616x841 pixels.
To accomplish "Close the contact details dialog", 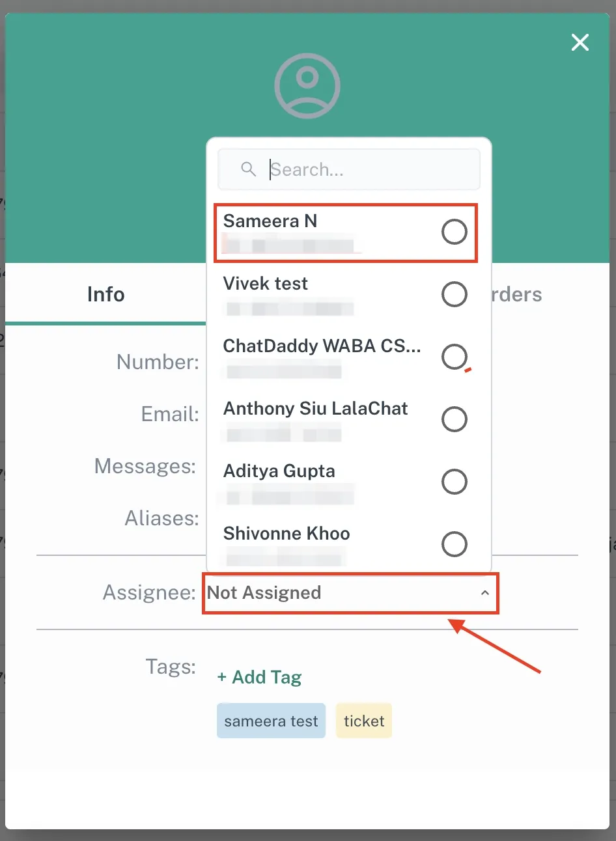I will 580,43.
